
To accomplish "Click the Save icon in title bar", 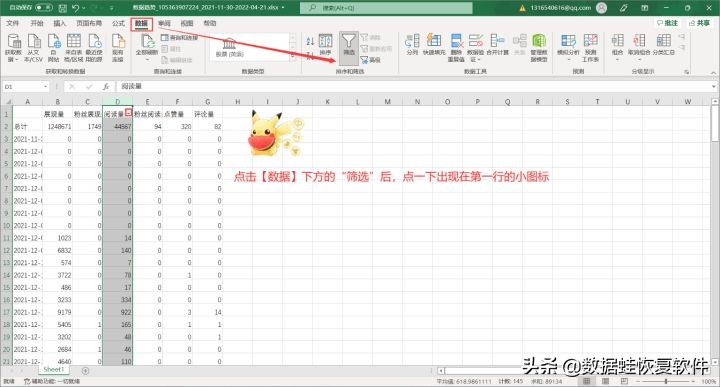I will click(63, 8).
